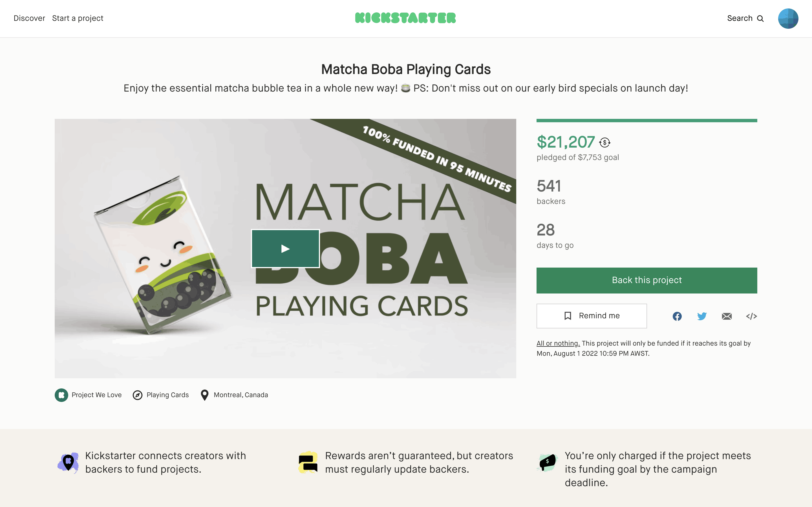Toggle the Remind me bookmark button
Viewport: 812px width, 507px height.
pos(591,316)
